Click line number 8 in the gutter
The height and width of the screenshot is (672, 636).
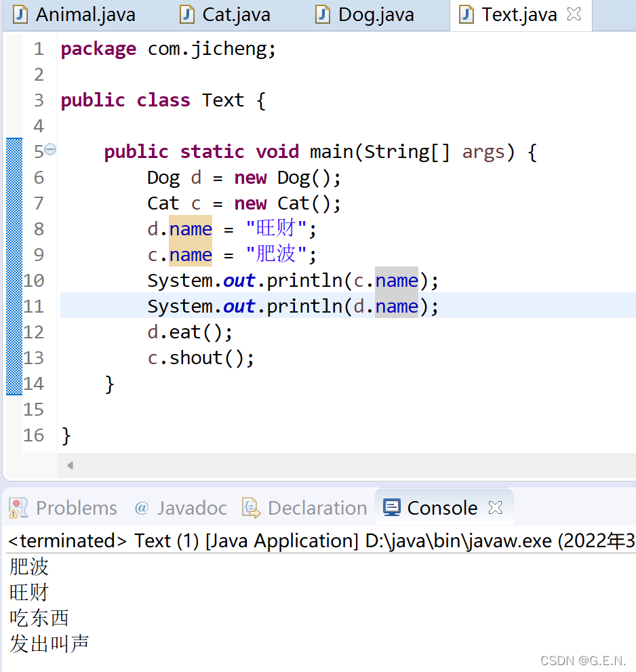[39, 229]
